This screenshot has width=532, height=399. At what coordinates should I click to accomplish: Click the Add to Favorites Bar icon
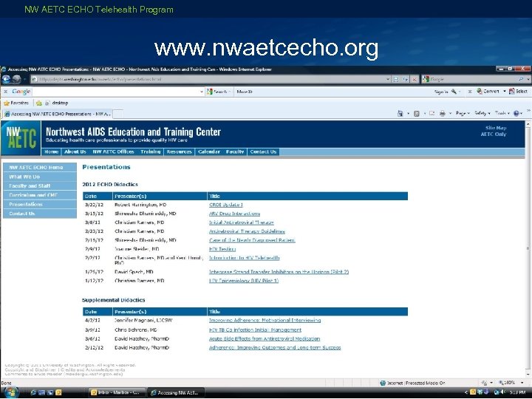click(x=39, y=103)
